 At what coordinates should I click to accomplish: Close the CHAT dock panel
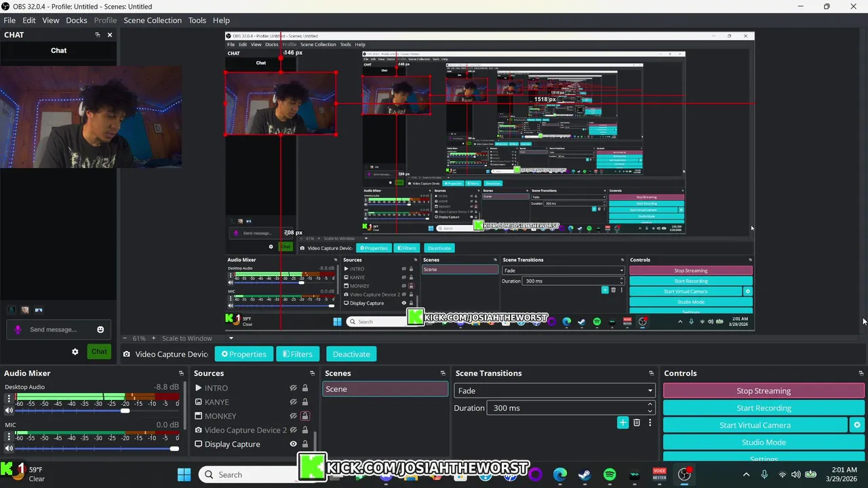click(110, 35)
